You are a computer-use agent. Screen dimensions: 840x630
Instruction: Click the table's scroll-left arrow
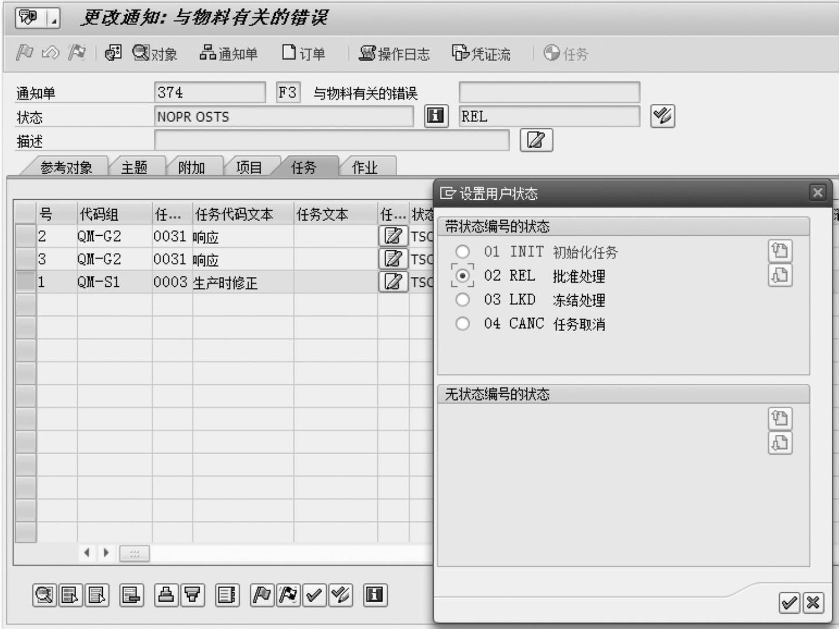(86, 553)
